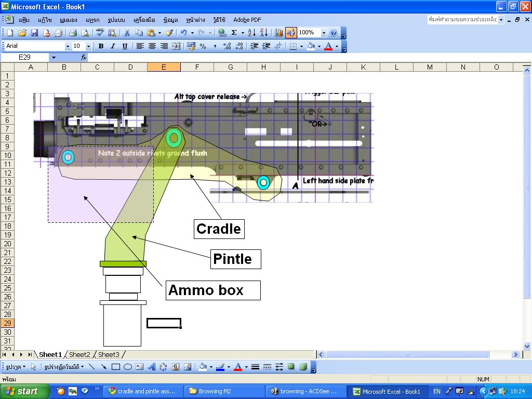Select the Oval drawing tool
The height and width of the screenshot is (399, 532).
(x=127, y=367)
